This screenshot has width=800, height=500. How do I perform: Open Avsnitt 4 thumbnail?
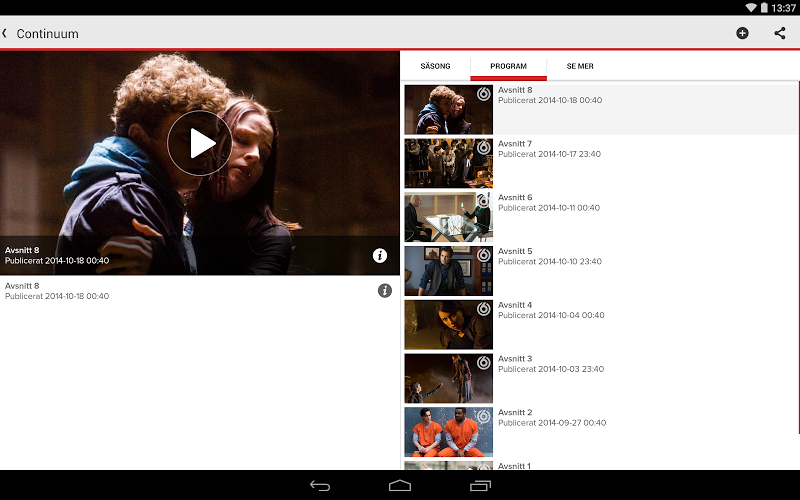(x=448, y=324)
